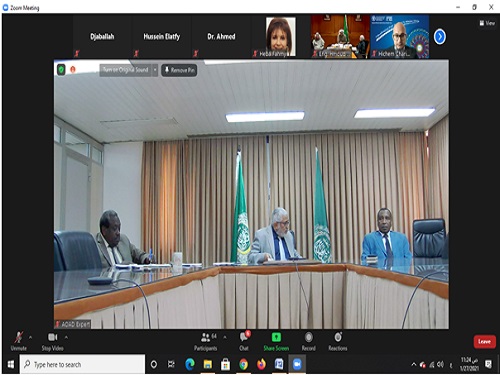Open the Participants panel
Image resolution: width=500 pixels, height=375 pixels.
[x=206, y=341]
